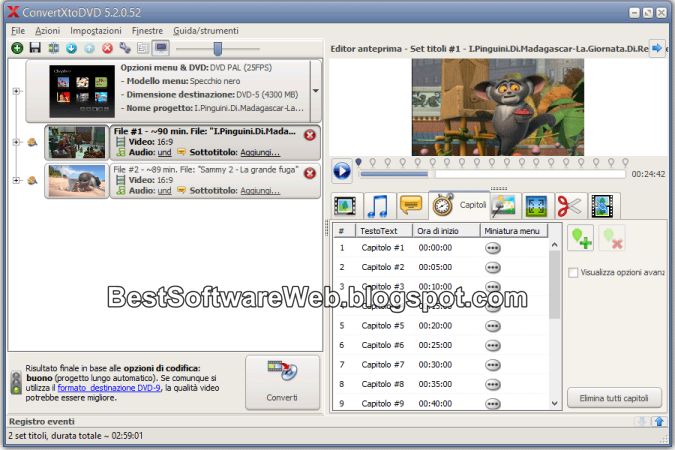Open the cut scissors tab
This screenshot has width=675, height=450.
[569, 205]
